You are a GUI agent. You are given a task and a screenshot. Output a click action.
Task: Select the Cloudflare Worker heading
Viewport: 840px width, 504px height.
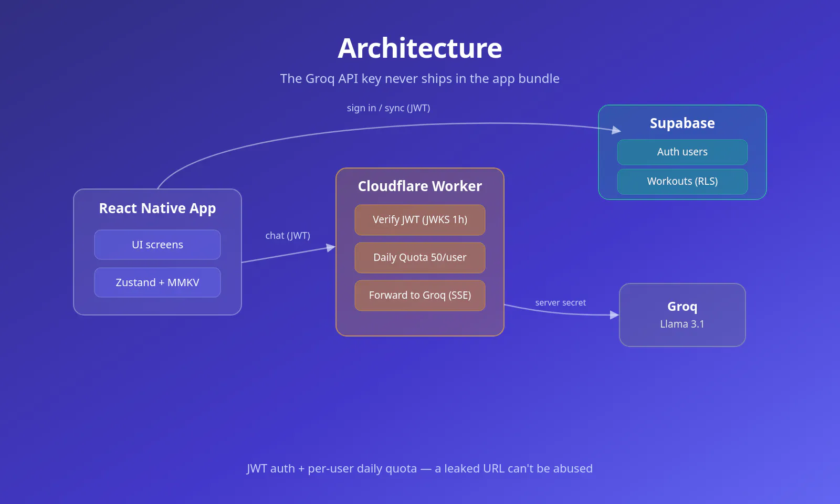420,186
